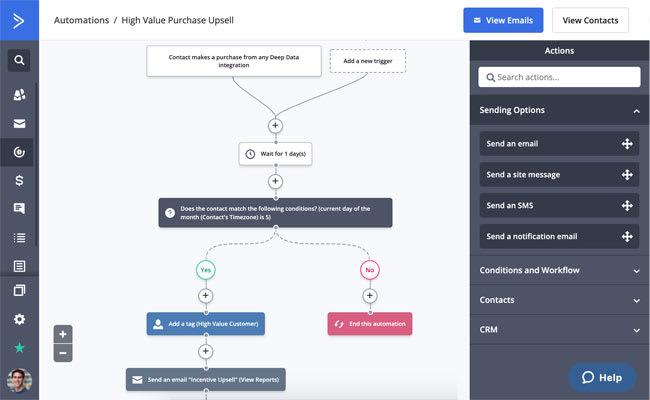Viewport: 650px width, 400px height.
Task: Expand the CRM actions section
Action: point(560,330)
